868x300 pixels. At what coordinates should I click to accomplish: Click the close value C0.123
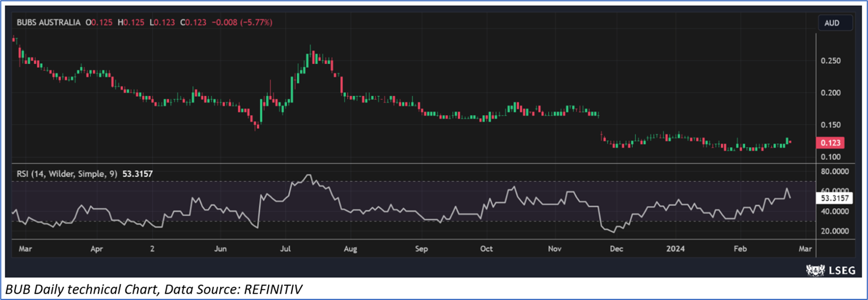tap(193, 22)
